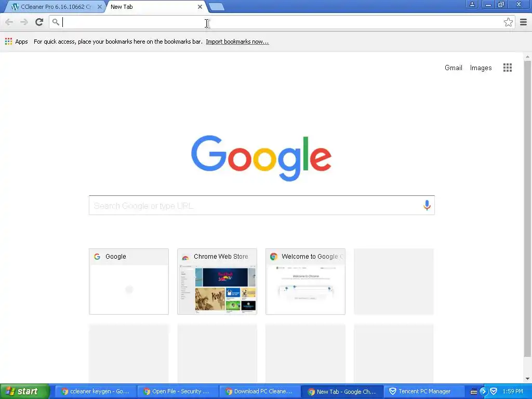Viewport: 532px width, 399px height.
Task: Switch to ccleaner keygen taskbar window
Action: coord(96,392)
